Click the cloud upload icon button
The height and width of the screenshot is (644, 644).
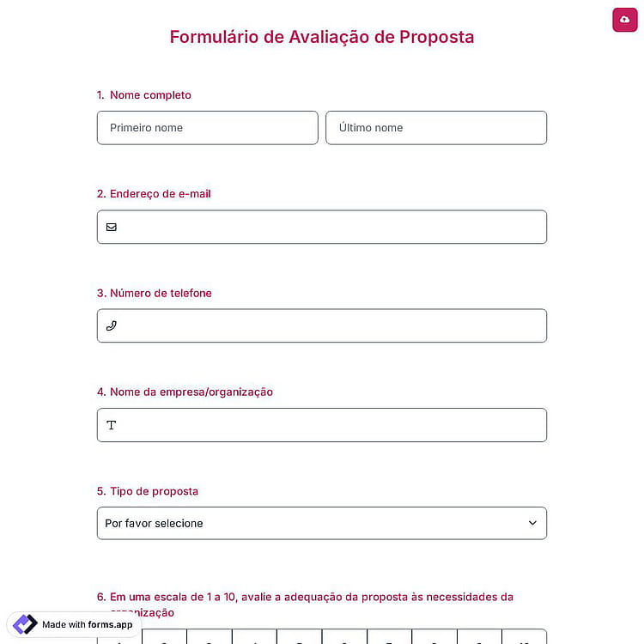624,19
